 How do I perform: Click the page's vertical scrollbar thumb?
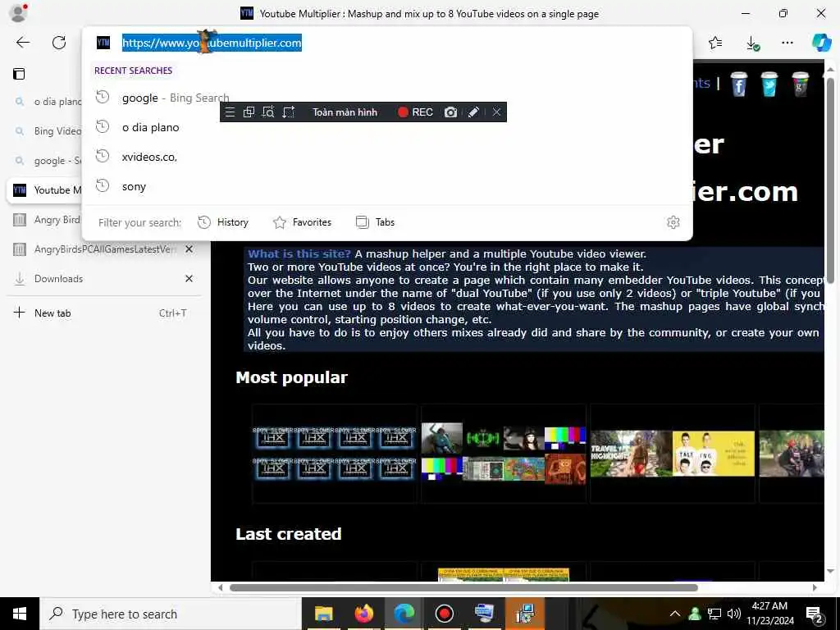click(830, 180)
